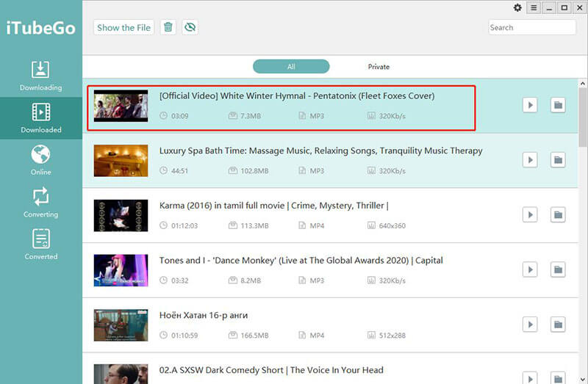Click the 640x360 resolution value

(392, 225)
